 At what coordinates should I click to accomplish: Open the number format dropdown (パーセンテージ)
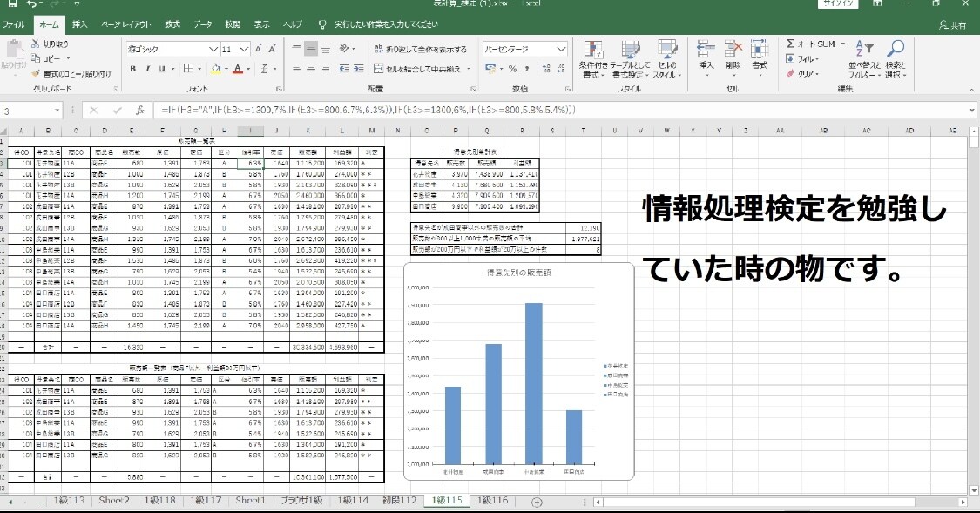[x=561, y=49]
